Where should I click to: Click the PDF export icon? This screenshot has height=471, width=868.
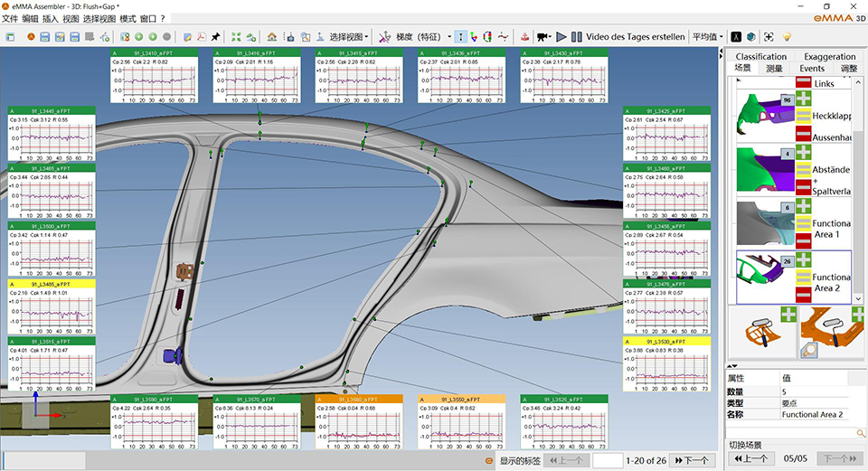tap(200, 37)
